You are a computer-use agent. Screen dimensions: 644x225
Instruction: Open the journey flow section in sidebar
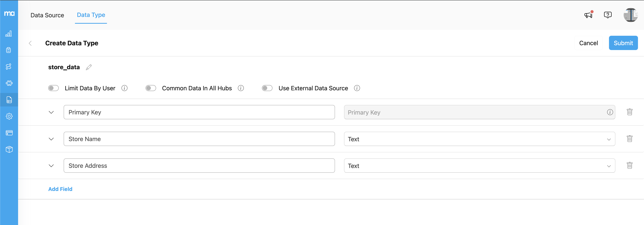tap(9, 67)
